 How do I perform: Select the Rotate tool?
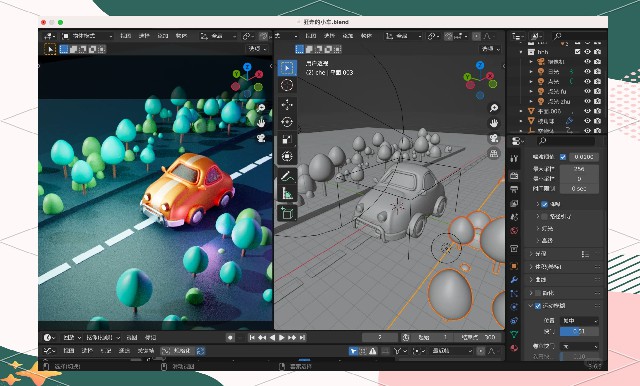(x=287, y=122)
